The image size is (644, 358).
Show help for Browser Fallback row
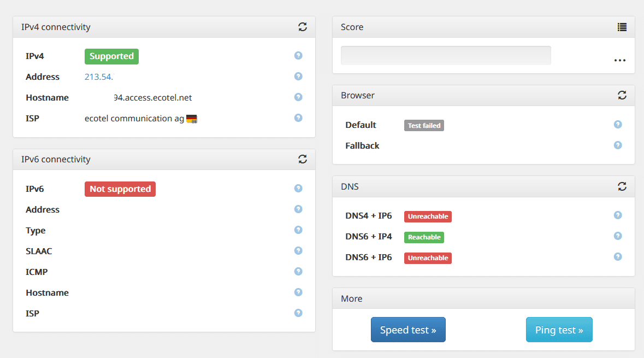[x=618, y=145]
